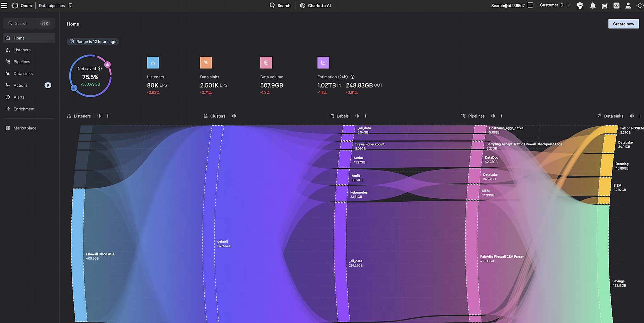Click the Estimation (24h) info icon
The height and width of the screenshot is (323, 644).
(353, 77)
